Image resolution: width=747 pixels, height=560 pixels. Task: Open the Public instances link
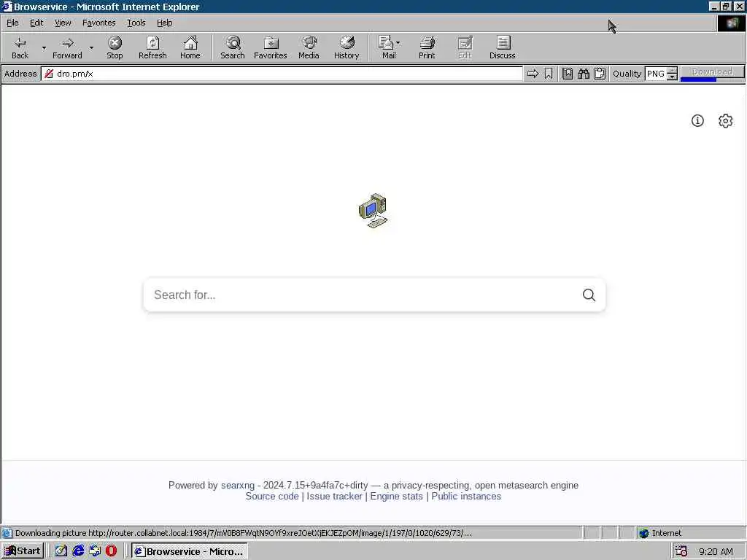coord(466,496)
